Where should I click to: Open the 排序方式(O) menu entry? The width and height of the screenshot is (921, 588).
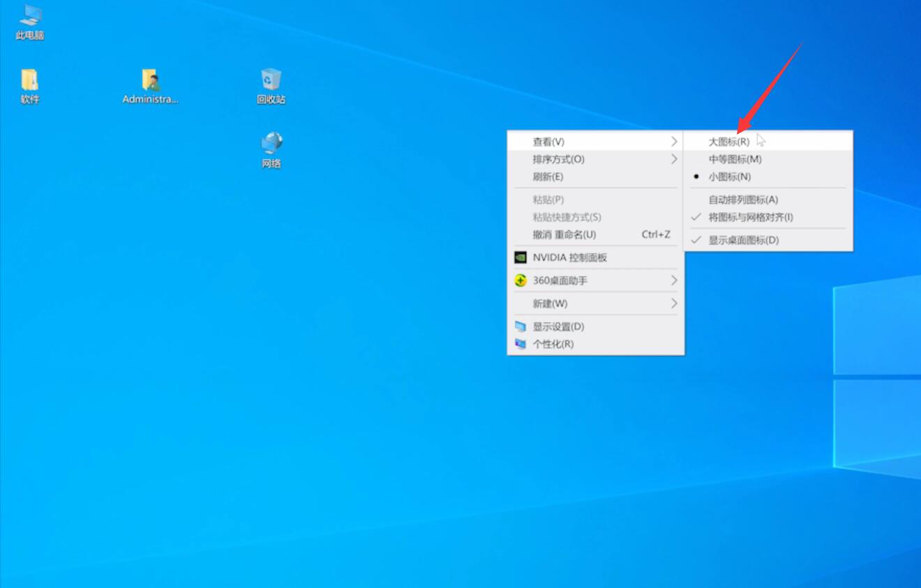point(595,159)
